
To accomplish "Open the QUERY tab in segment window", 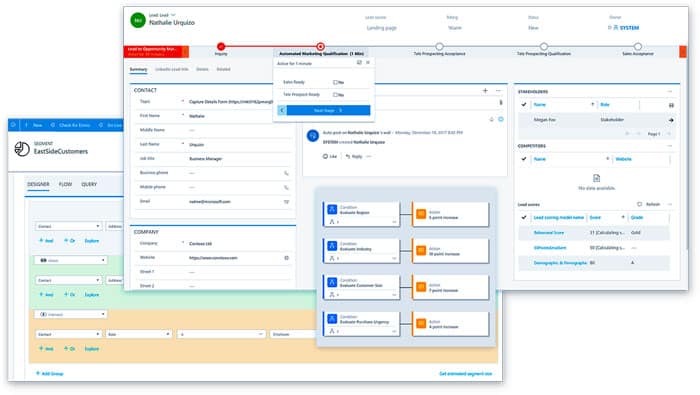I will tap(89, 184).
